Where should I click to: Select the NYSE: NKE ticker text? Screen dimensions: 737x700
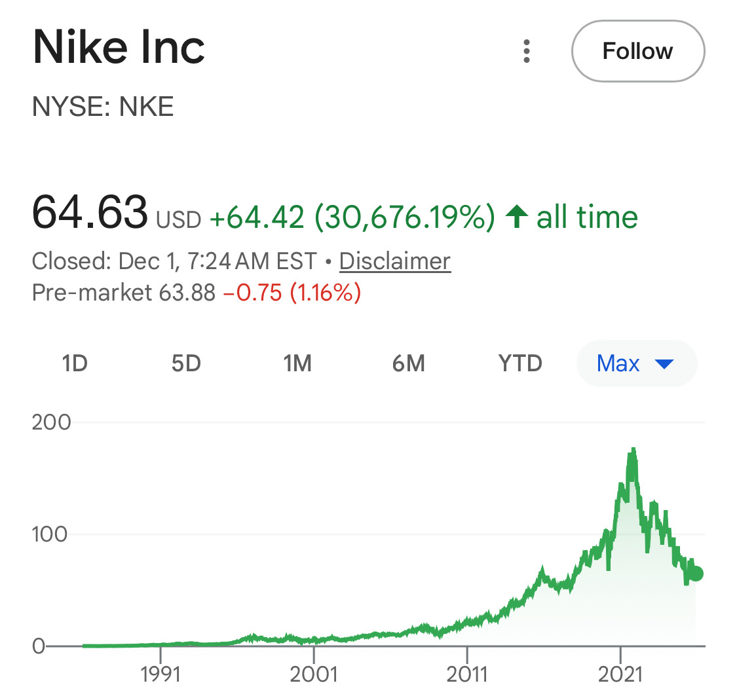103,106
